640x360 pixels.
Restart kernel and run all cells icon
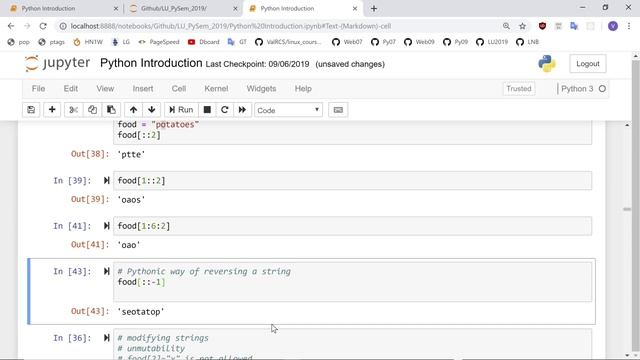click(242, 110)
